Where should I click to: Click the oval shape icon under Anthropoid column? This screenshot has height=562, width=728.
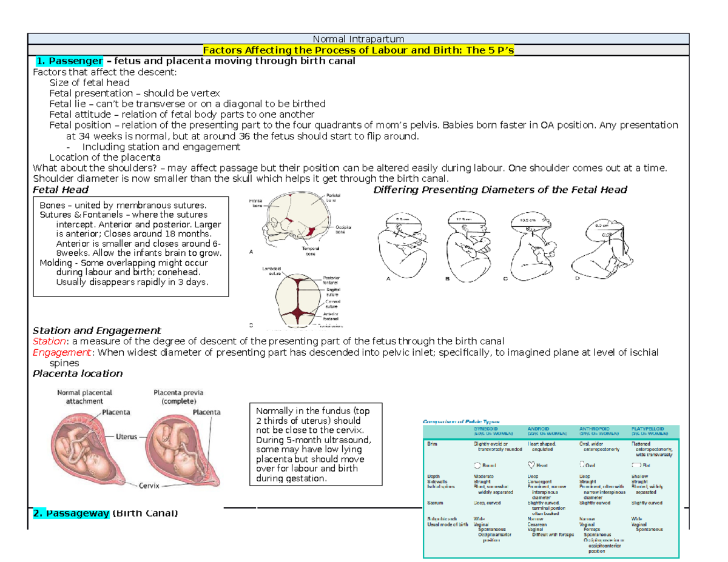(582, 464)
